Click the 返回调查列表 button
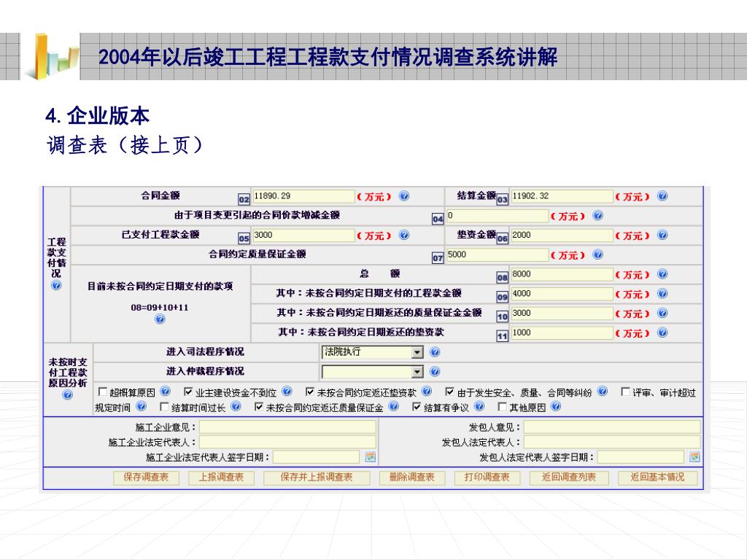Screen dimensions: 747x560 point(569,477)
